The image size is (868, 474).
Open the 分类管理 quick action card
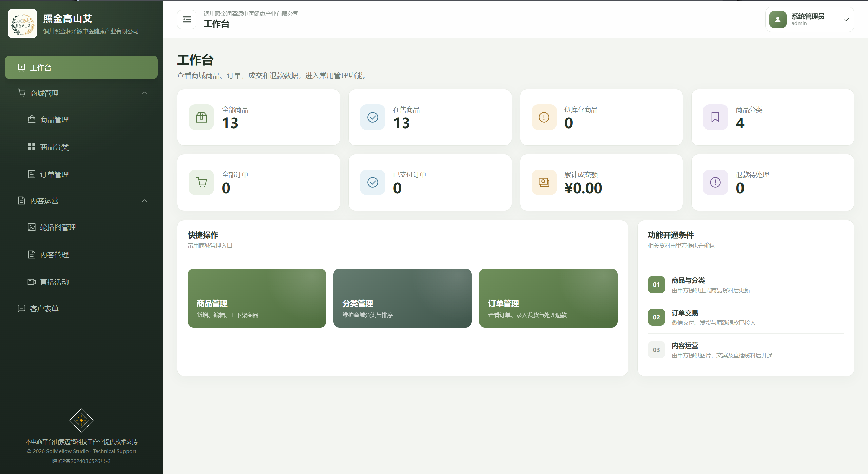(402, 298)
